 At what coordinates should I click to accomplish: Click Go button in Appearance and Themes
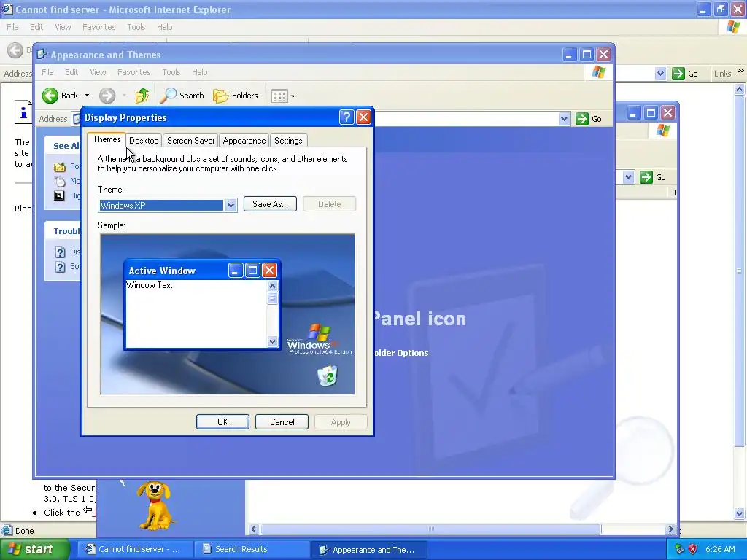[589, 119]
